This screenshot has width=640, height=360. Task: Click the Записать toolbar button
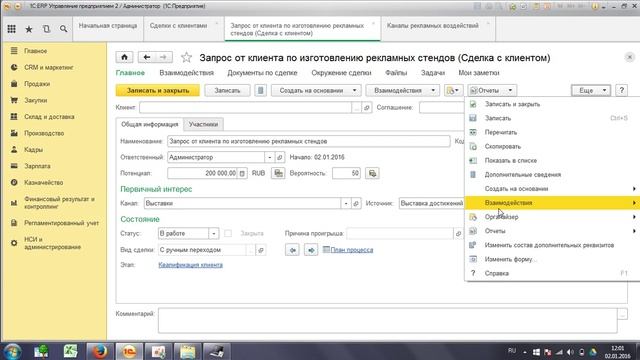coord(227,90)
